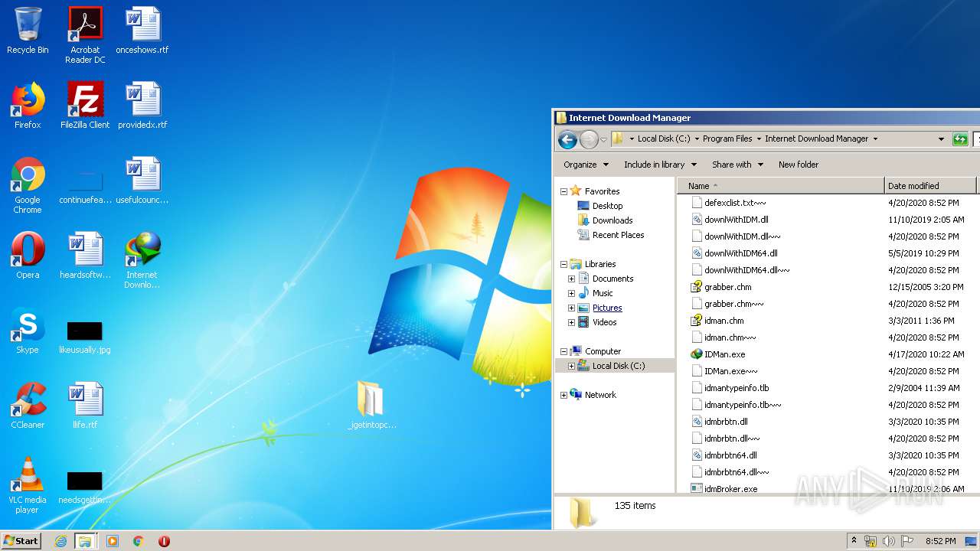The image size is (980, 551).
Task: Click the address bar refresh button
Action: pos(960,139)
